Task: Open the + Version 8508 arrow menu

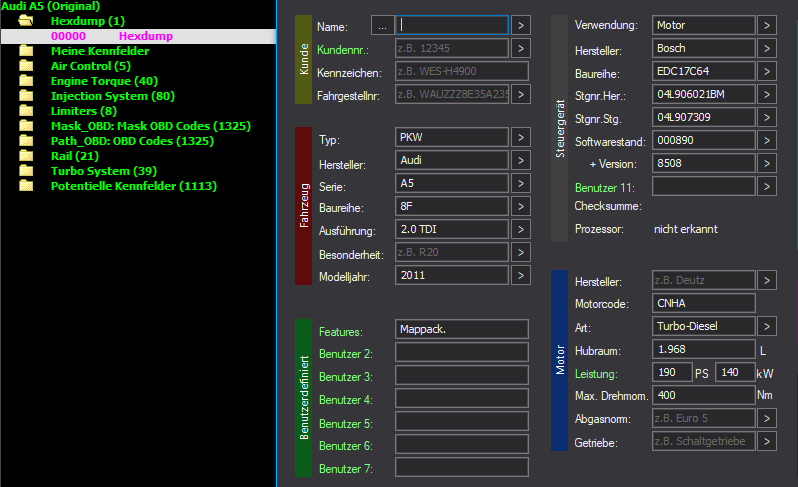Action: 767,163
